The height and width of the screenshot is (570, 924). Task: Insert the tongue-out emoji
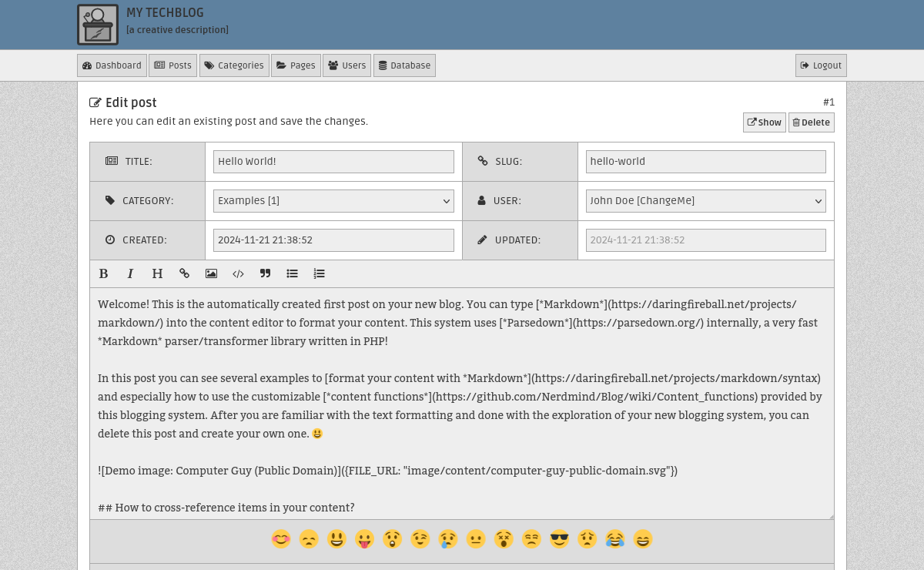pyautogui.click(x=364, y=539)
